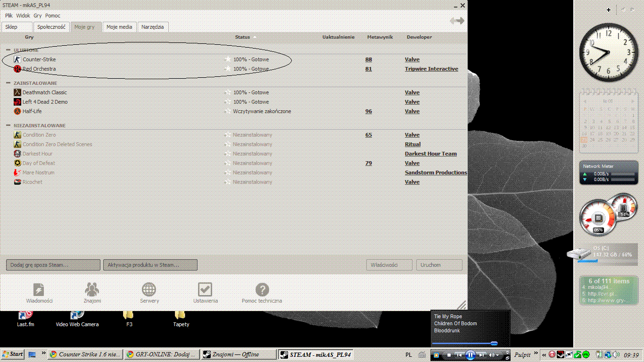
Task: Click the Counter-Strike game icon
Action: 17,59
